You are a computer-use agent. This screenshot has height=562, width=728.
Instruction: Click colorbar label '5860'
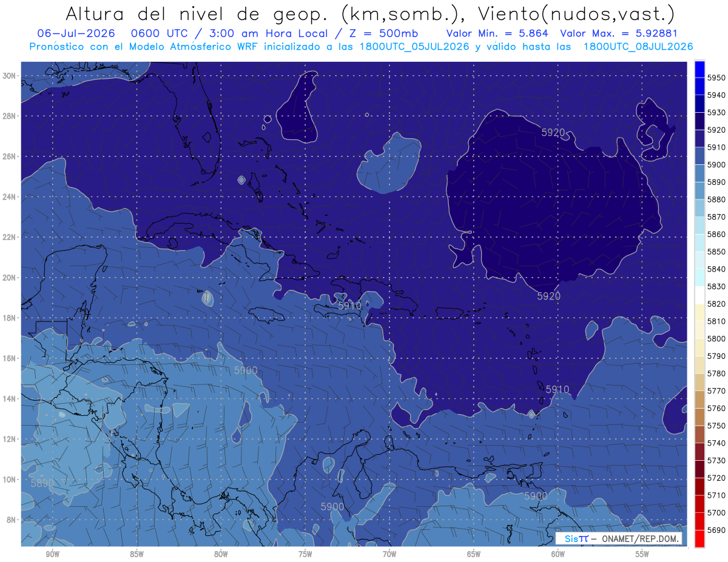click(716, 235)
